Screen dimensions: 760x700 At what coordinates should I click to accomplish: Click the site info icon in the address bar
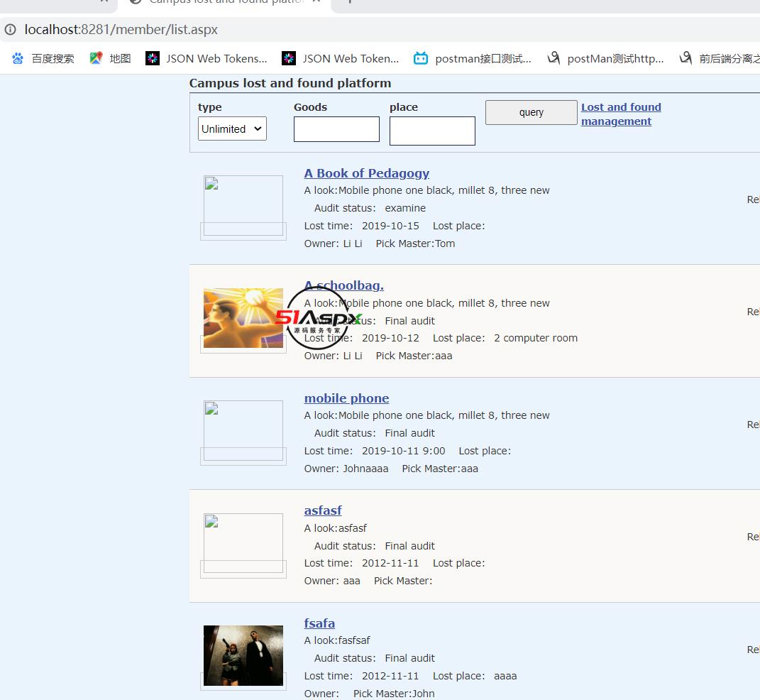tap(10, 30)
